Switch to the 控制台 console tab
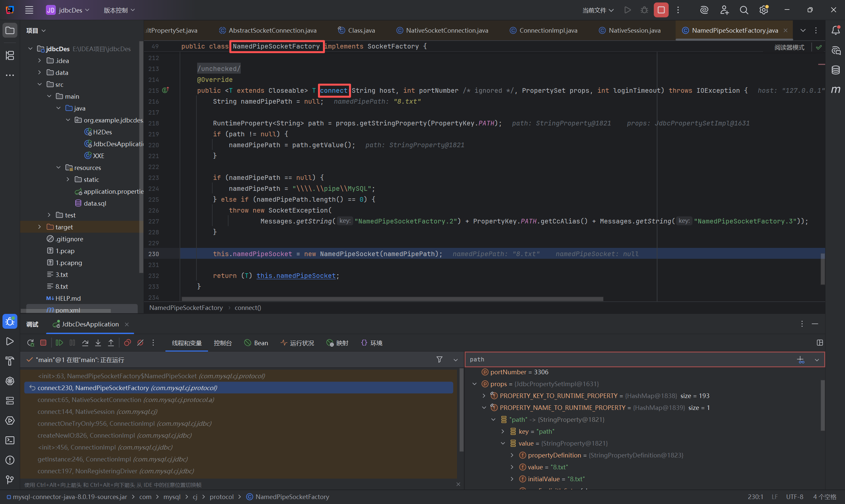Screen dimensions: 845x504 coord(223,343)
